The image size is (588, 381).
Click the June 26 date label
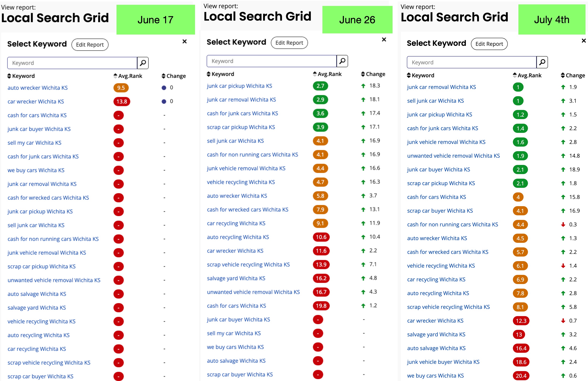pos(357,20)
